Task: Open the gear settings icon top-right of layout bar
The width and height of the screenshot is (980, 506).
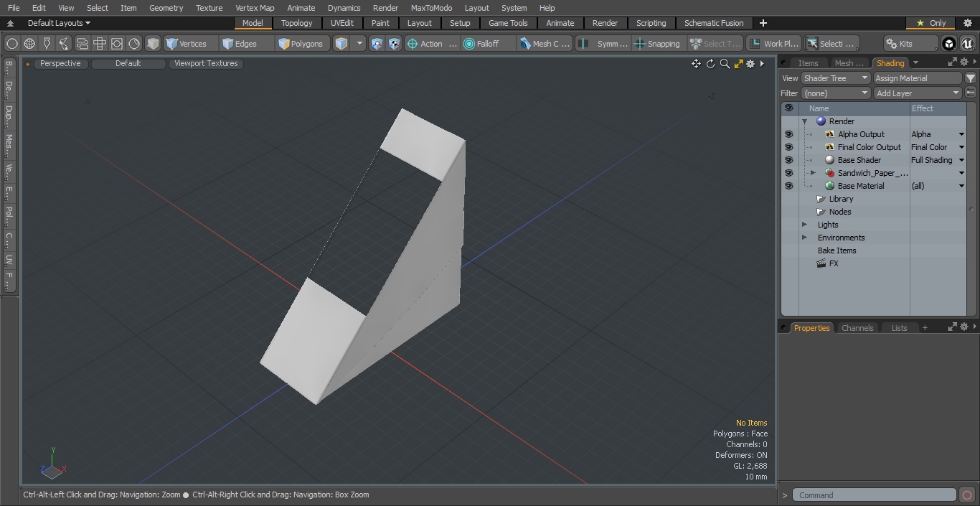Action: click(967, 23)
